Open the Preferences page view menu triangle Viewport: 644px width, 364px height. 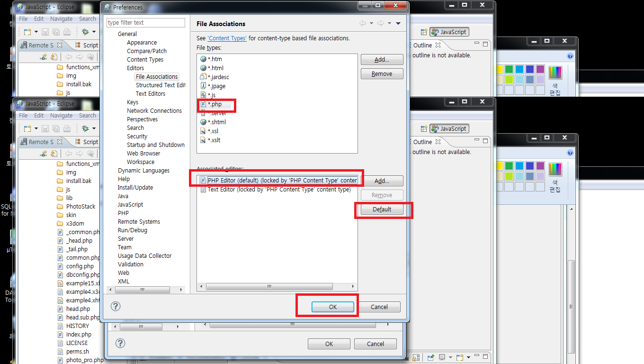click(x=398, y=23)
